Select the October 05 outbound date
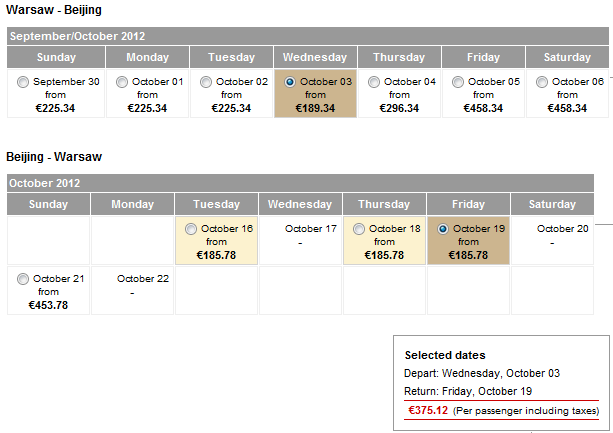Image resolution: width=613 pixels, height=433 pixels. click(x=458, y=82)
